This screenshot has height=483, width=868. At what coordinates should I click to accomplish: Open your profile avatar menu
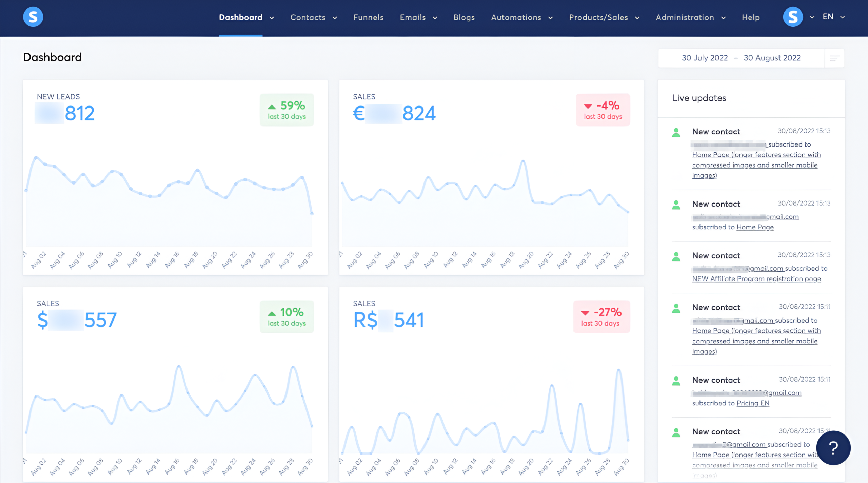click(793, 17)
